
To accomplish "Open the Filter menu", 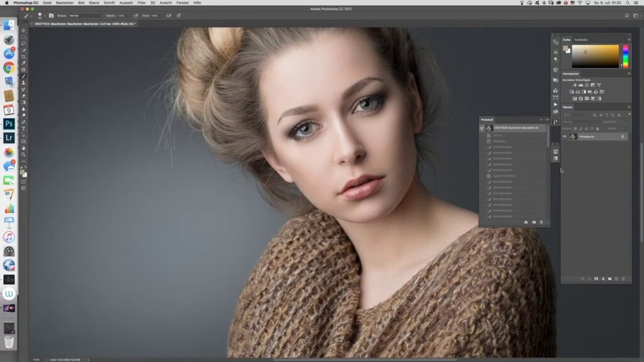I will click(x=142, y=3).
